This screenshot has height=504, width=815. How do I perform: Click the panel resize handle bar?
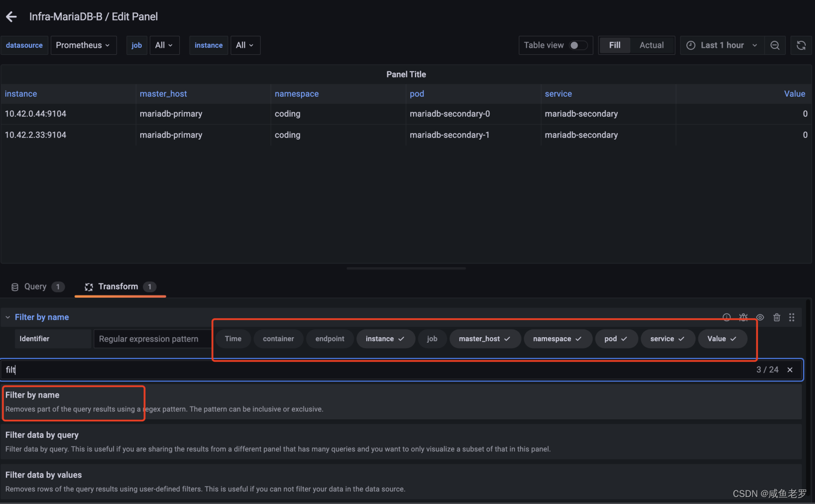406,268
